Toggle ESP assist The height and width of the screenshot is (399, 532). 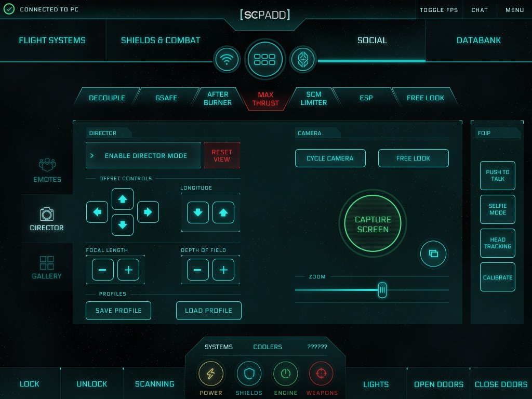tap(366, 98)
